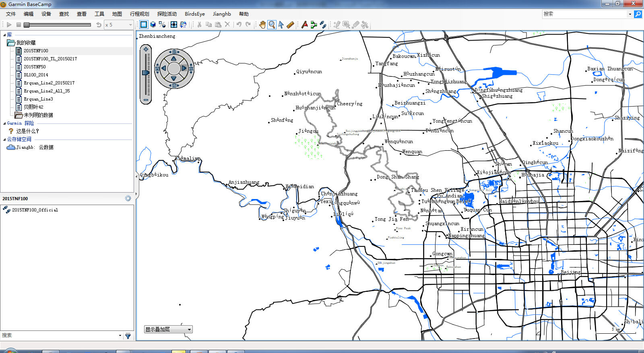Click the zoom in plus button on map
The width and height of the screenshot is (644, 353).
click(146, 49)
